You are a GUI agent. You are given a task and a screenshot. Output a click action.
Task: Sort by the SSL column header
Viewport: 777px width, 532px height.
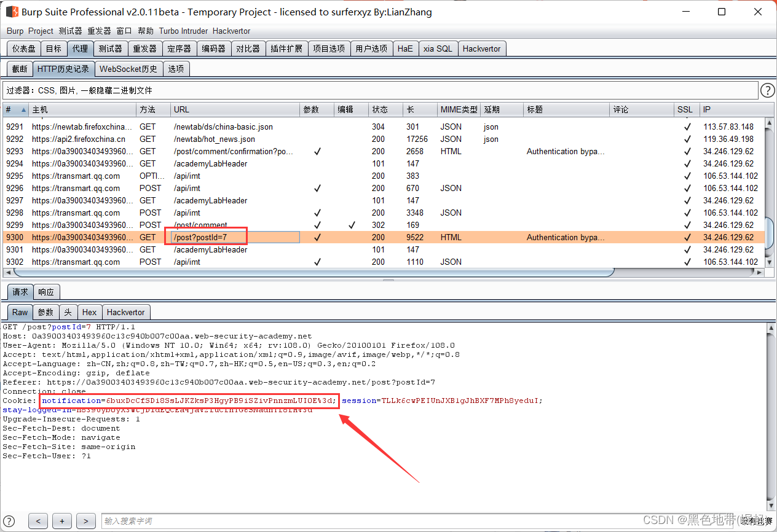[x=687, y=109]
